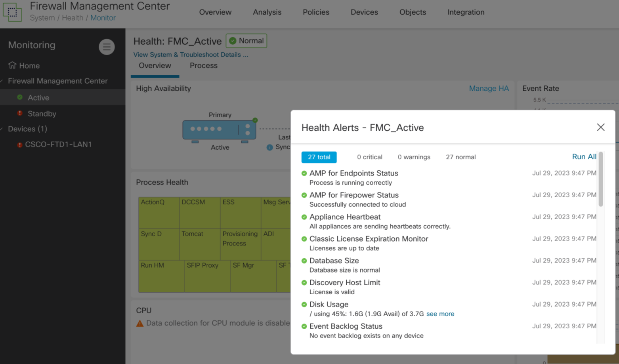Viewport: 619px width, 364px height.
Task: Click the warning triangle beside the CPU message
Action: click(x=139, y=323)
